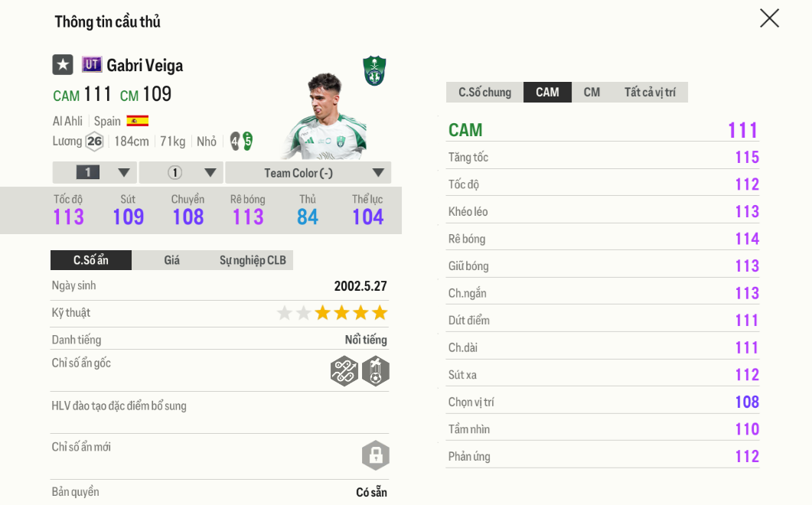Screen dimensions: 812x505
Task: Click the Al Ahli club crest
Action: (x=374, y=70)
